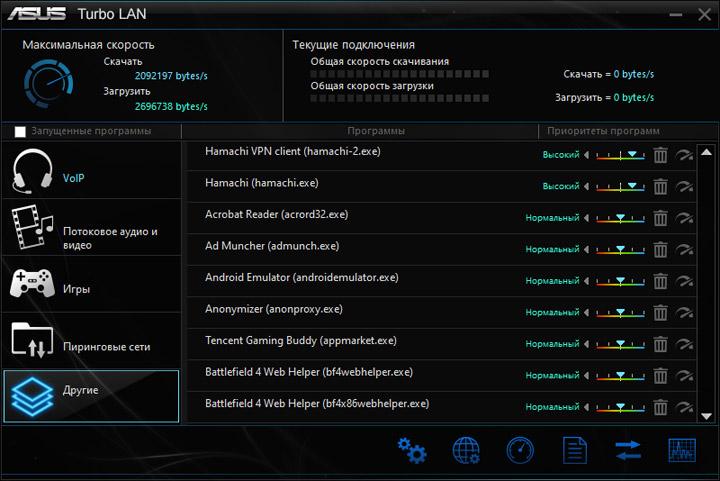Delete Tencent Gaming Buddy via trash icon
Image resolution: width=720 pixels, height=481 pixels.
(x=660, y=344)
